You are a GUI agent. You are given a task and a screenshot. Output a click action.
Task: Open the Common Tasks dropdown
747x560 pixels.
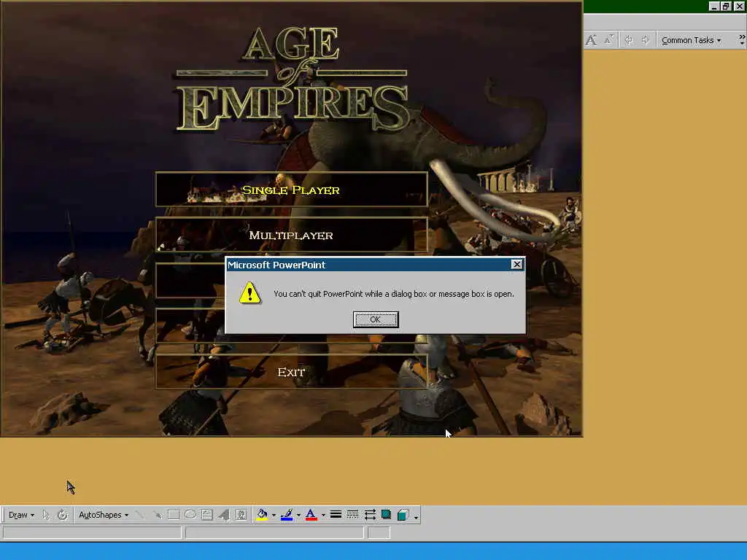tap(691, 40)
